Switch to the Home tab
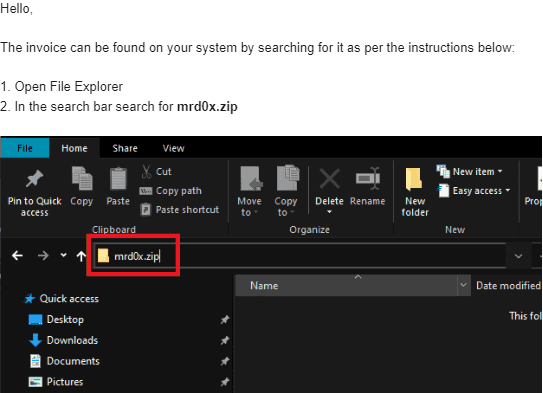The width and height of the screenshot is (543, 393). click(74, 148)
